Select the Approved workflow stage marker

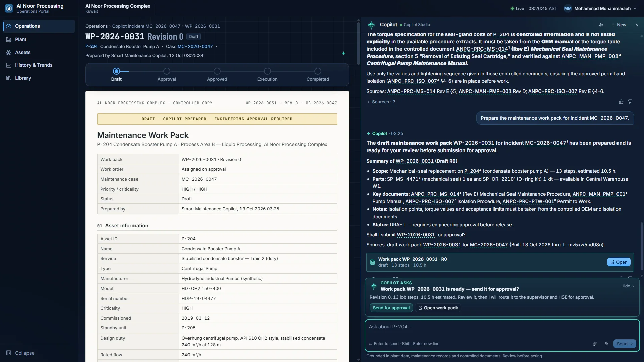(x=217, y=71)
